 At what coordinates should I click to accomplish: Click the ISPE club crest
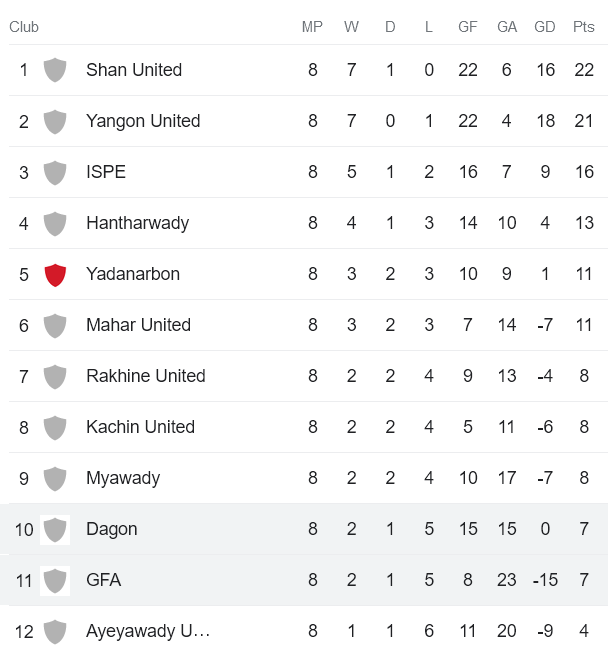tap(55, 172)
